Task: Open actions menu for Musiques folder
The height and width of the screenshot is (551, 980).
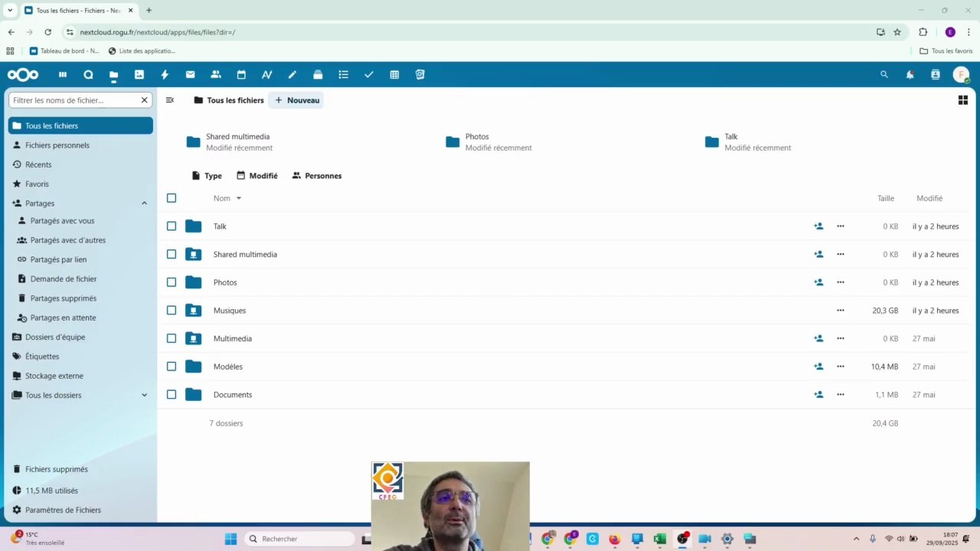Action: (x=841, y=311)
